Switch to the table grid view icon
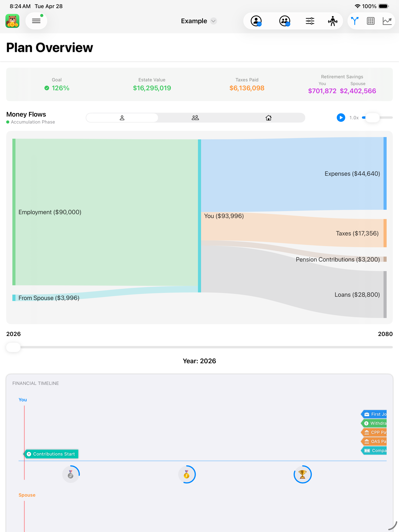The image size is (399, 532). tap(371, 21)
